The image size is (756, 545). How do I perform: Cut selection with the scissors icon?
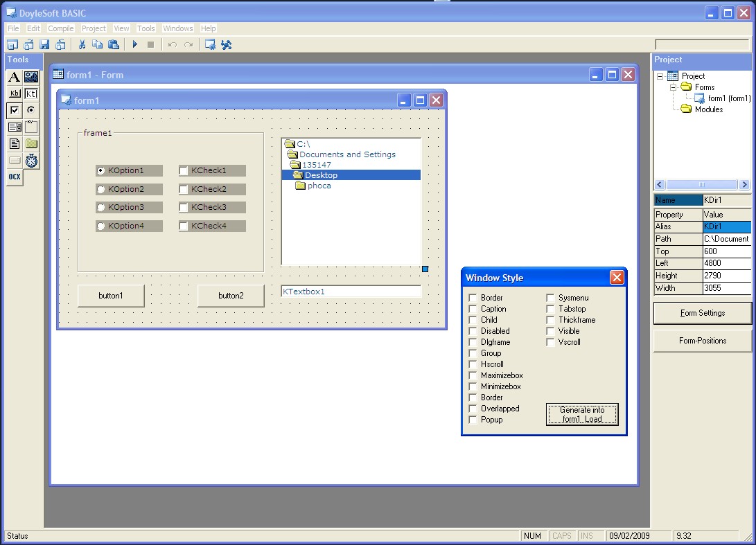(x=82, y=45)
